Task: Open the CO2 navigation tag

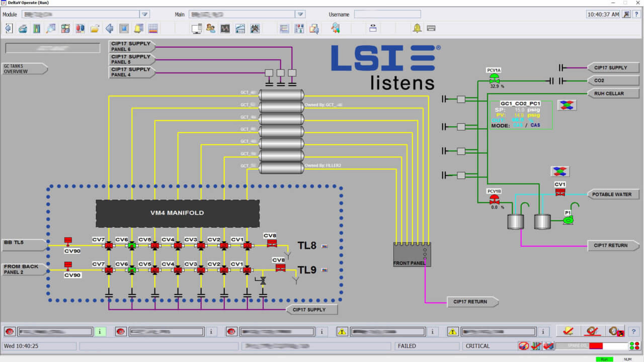Action: [x=613, y=80]
